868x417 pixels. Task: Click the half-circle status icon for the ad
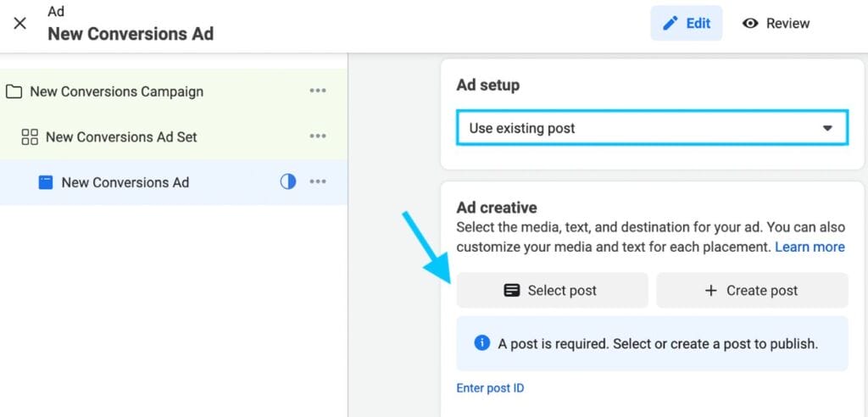point(288,181)
